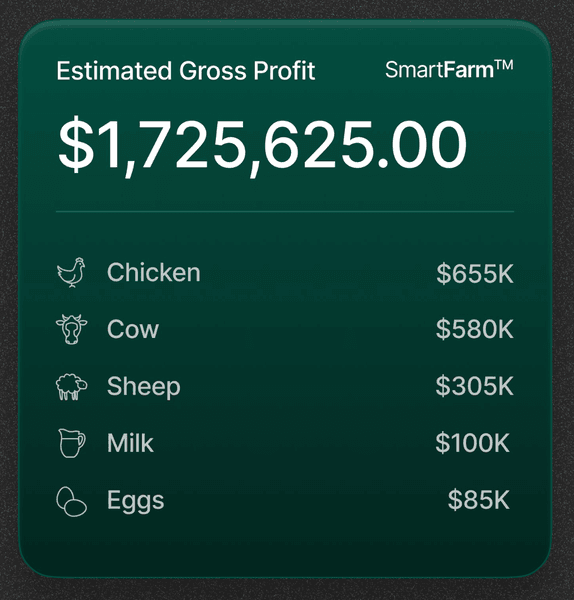Click the $305K sheep profit value
The height and width of the screenshot is (600, 574).
click(x=475, y=386)
